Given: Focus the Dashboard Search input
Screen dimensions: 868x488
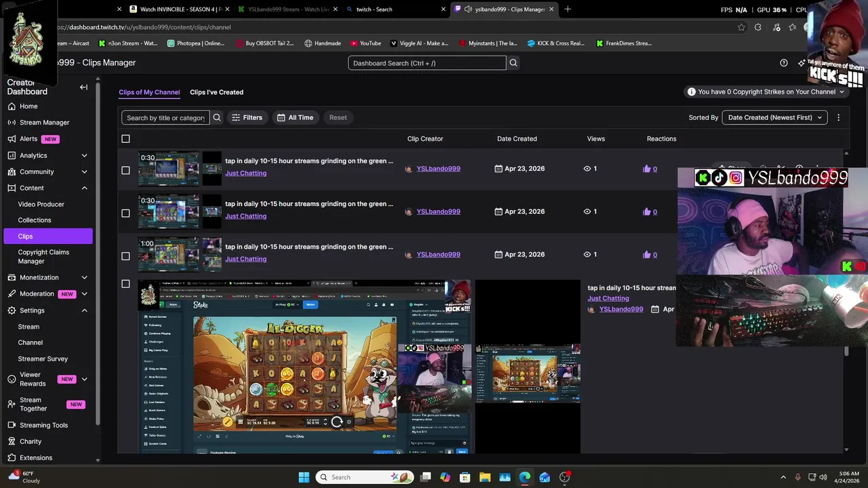Looking at the screenshot, I should (427, 63).
